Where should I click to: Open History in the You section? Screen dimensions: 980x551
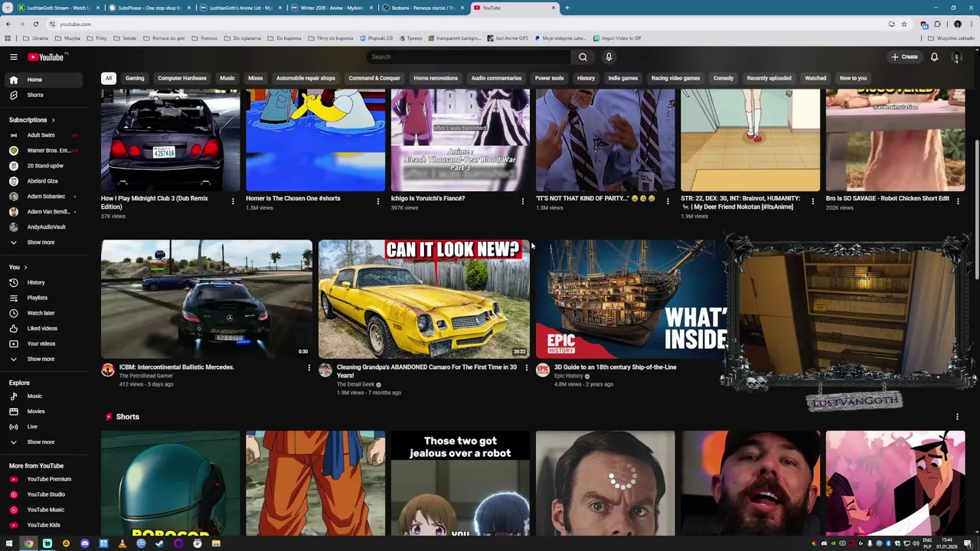pyautogui.click(x=44, y=282)
